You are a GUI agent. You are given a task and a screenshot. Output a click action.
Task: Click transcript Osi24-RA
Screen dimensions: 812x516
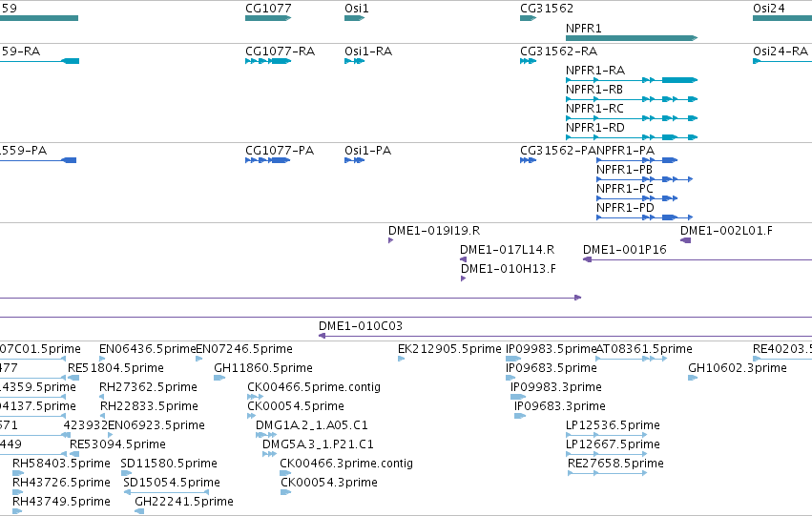(782, 61)
